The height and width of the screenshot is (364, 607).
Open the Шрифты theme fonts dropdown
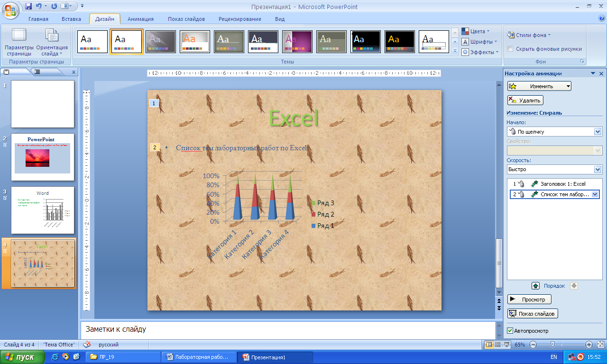tap(479, 42)
